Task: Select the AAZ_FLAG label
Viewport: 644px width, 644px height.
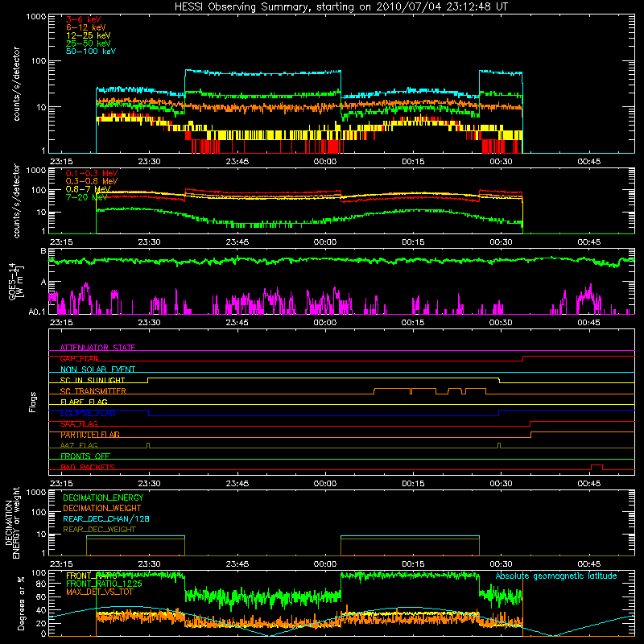Action: pyautogui.click(x=79, y=445)
